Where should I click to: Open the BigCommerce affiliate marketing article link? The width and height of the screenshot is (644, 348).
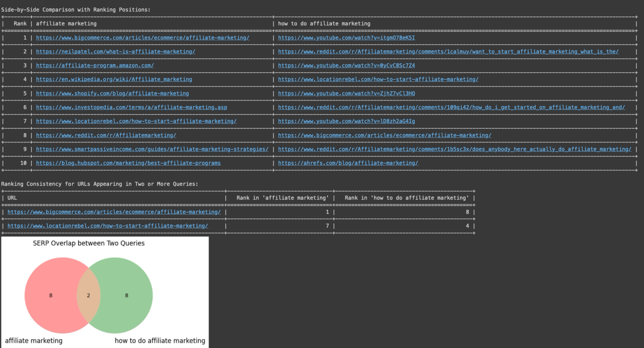pos(142,37)
